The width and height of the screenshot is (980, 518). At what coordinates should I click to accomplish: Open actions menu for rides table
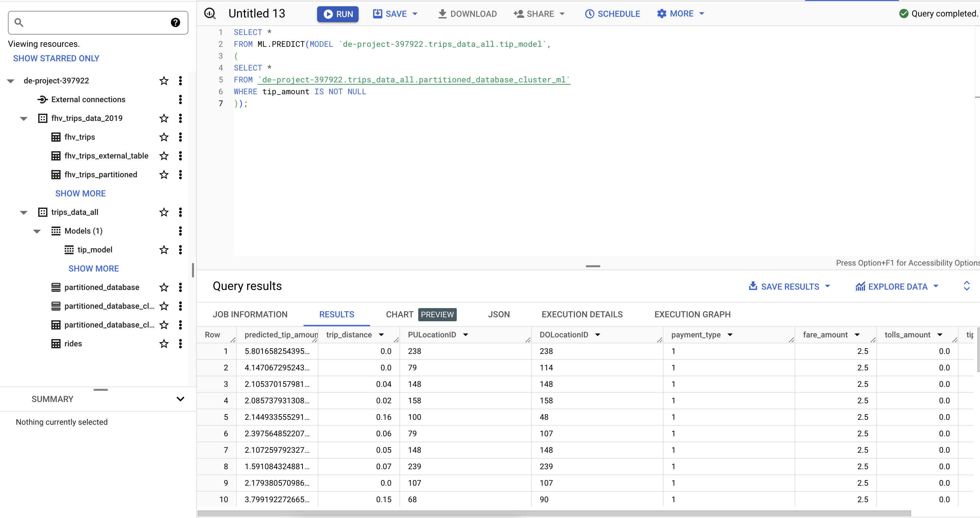[x=180, y=344]
